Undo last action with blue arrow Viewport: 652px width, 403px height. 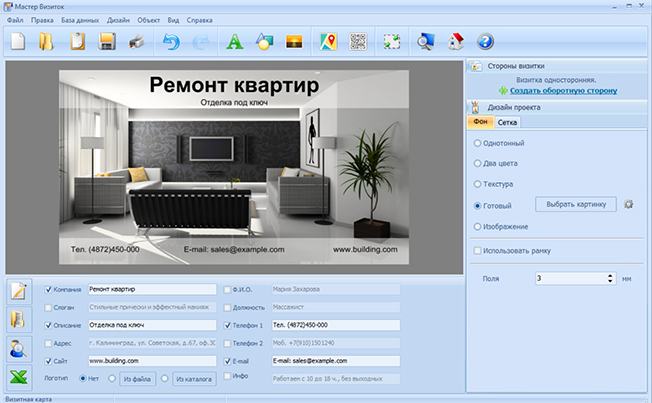(171, 42)
